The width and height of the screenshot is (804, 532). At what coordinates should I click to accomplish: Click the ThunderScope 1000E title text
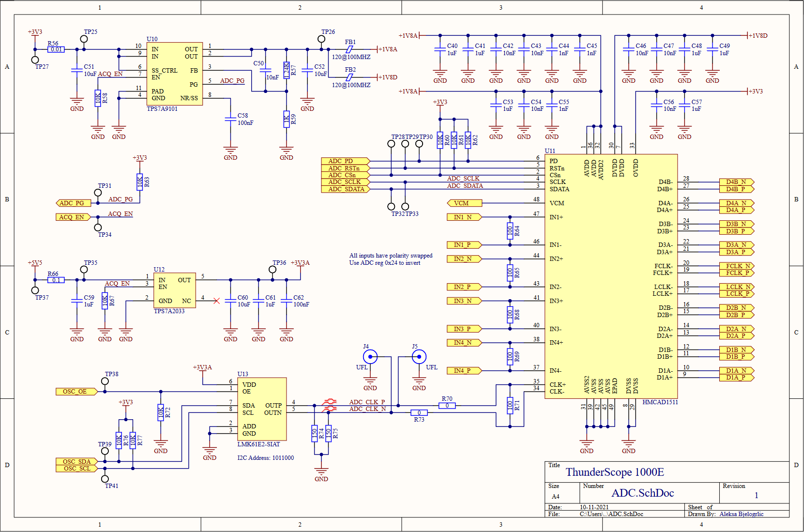click(615, 472)
